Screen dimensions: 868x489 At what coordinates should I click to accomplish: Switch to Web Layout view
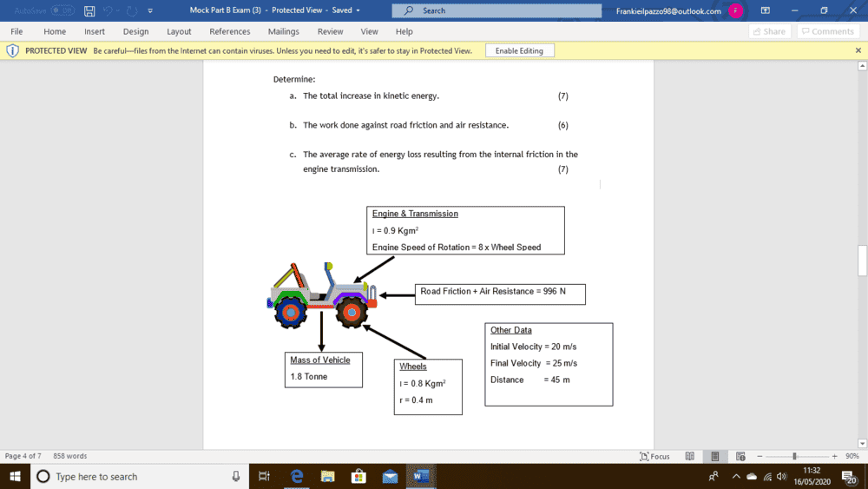point(740,456)
